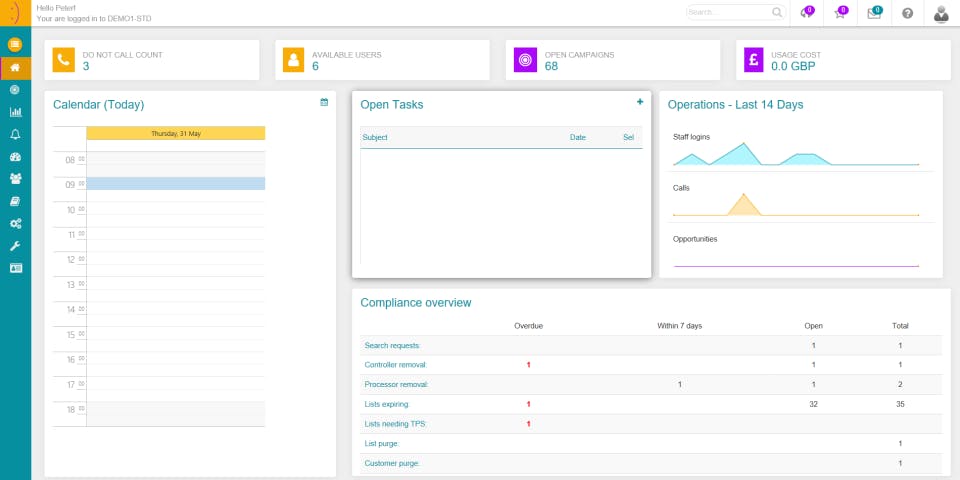Add a new task with plus icon
The image size is (960, 480).
(x=640, y=102)
